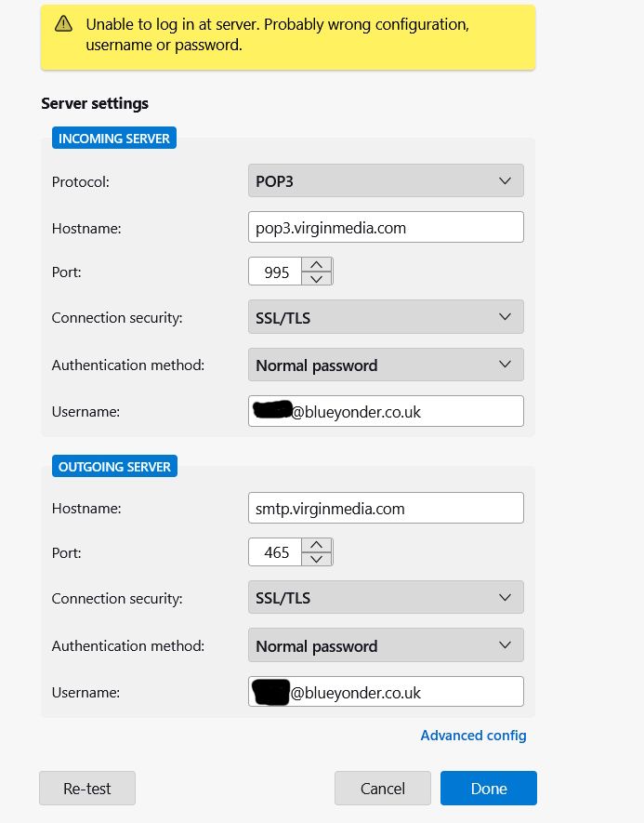The width and height of the screenshot is (644, 823).
Task: Open the Advanced config link
Action: click(473, 735)
